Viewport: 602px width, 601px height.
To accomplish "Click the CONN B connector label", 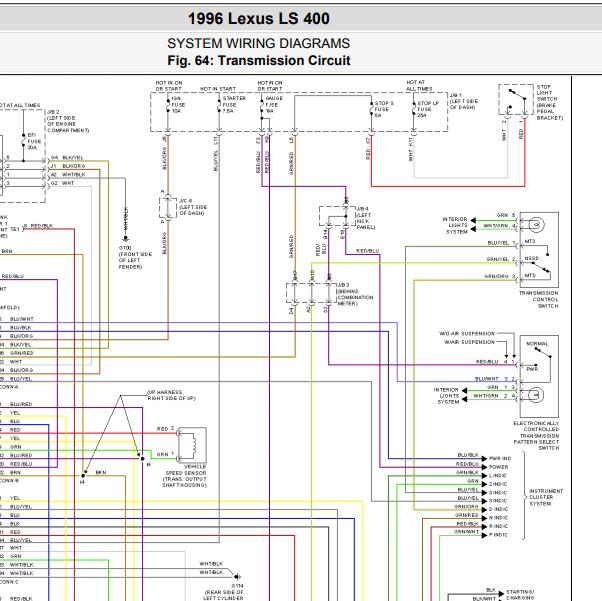I will tap(7, 480).
